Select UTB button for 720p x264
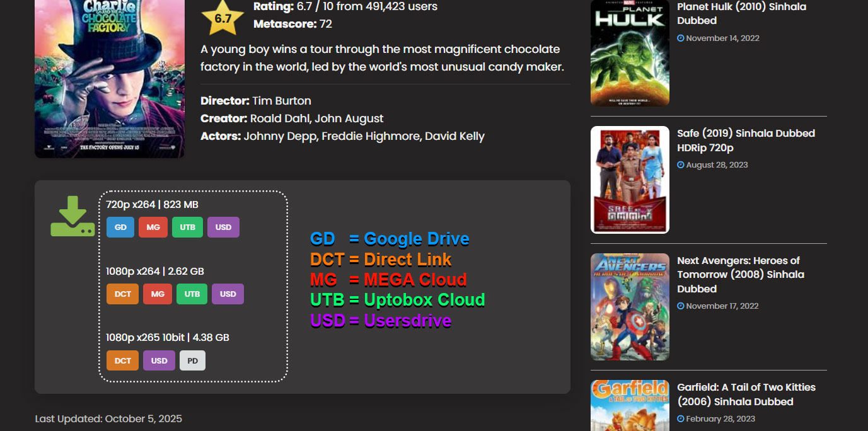Viewport: 868px width, 431px height. pyautogui.click(x=187, y=227)
